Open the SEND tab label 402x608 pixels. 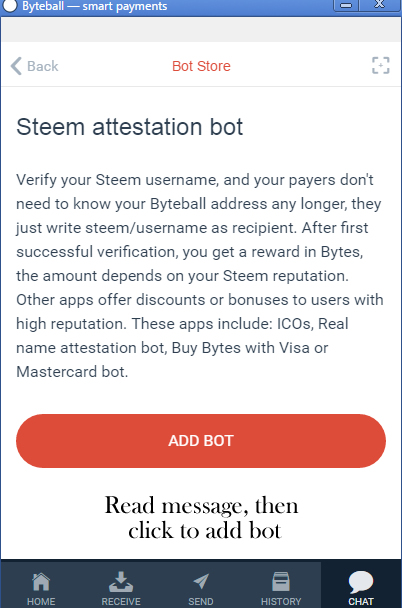click(x=201, y=601)
